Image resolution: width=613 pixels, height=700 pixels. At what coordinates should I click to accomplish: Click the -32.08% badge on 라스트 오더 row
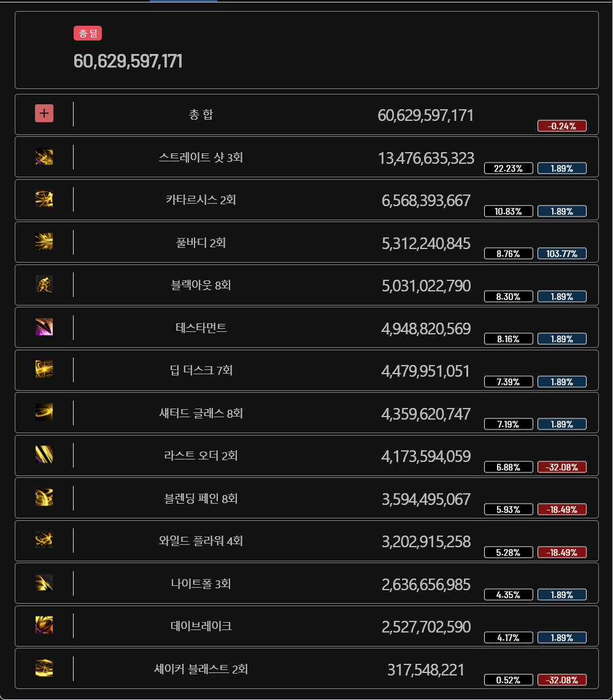click(561, 467)
